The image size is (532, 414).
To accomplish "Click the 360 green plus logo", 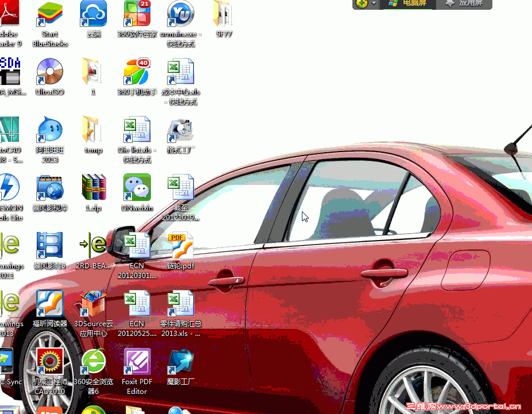I will tap(362, 4).
